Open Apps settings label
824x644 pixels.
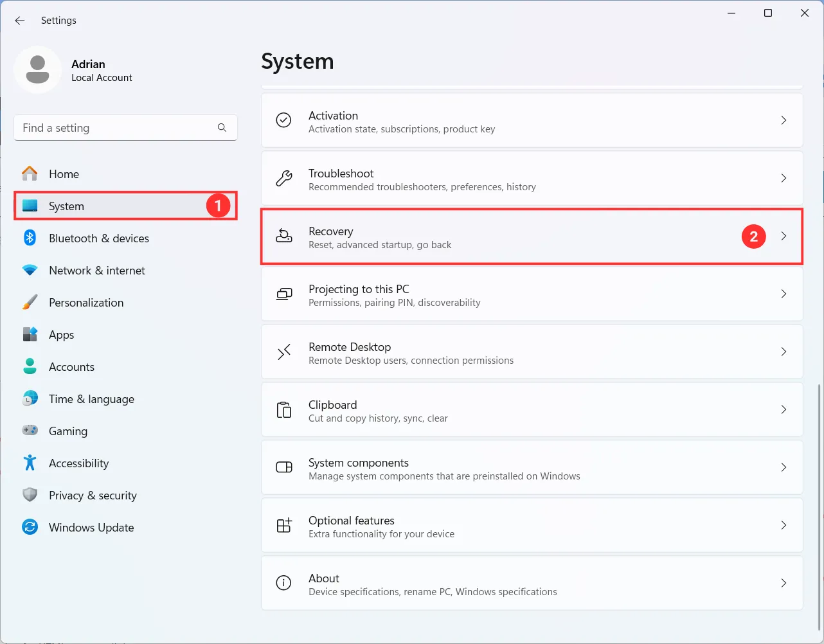[62, 335]
